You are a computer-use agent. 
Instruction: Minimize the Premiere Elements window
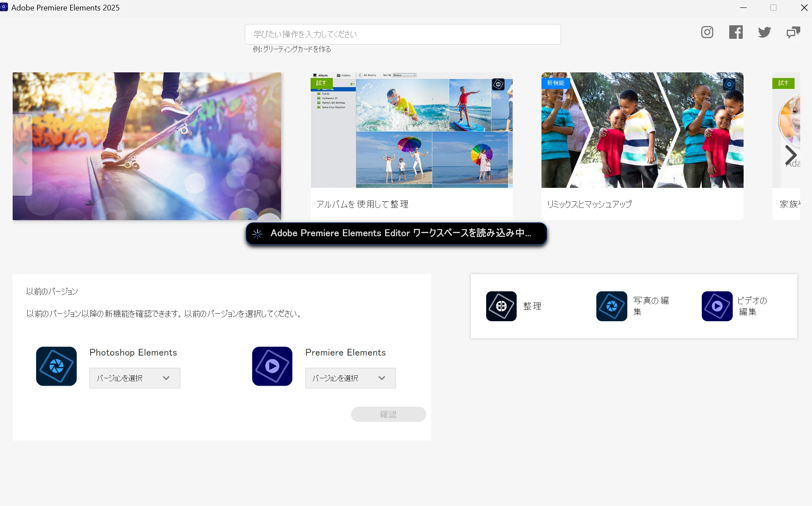(x=744, y=8)
